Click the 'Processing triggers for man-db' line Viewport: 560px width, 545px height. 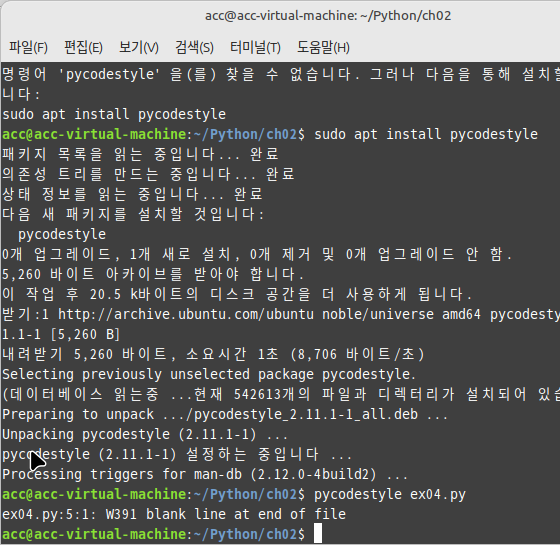[x=205, y=474]
